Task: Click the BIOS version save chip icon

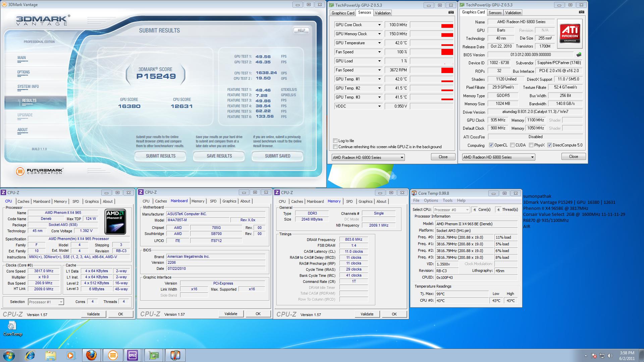Action: click(x=579, y=54)
